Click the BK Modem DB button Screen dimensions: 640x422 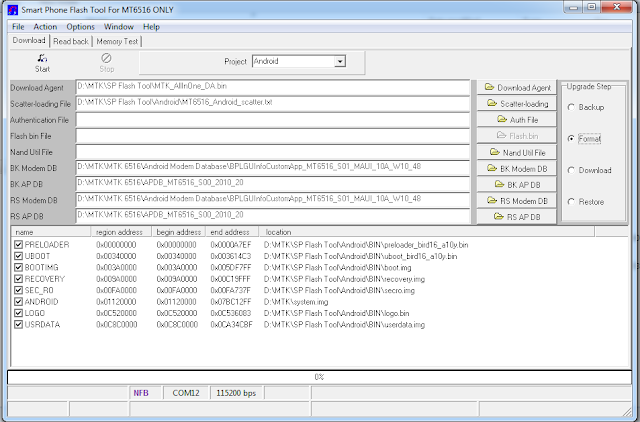click(x=517, y=169)
